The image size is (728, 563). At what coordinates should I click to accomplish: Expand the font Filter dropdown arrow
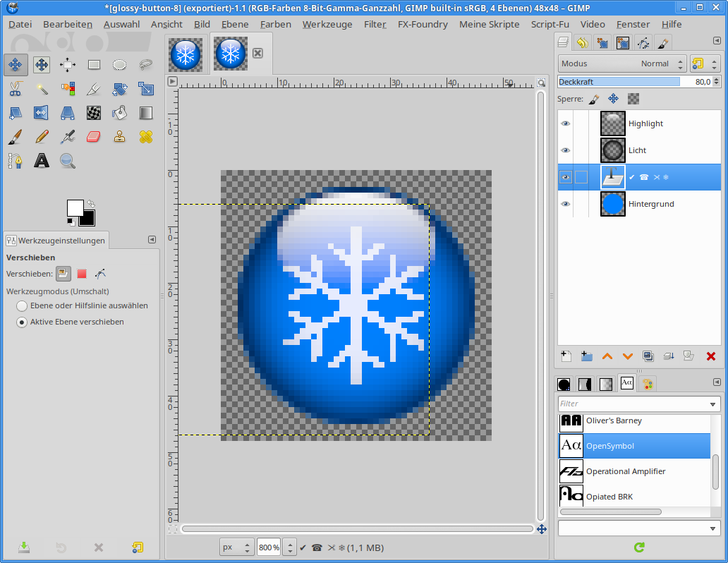click(713, 404)
